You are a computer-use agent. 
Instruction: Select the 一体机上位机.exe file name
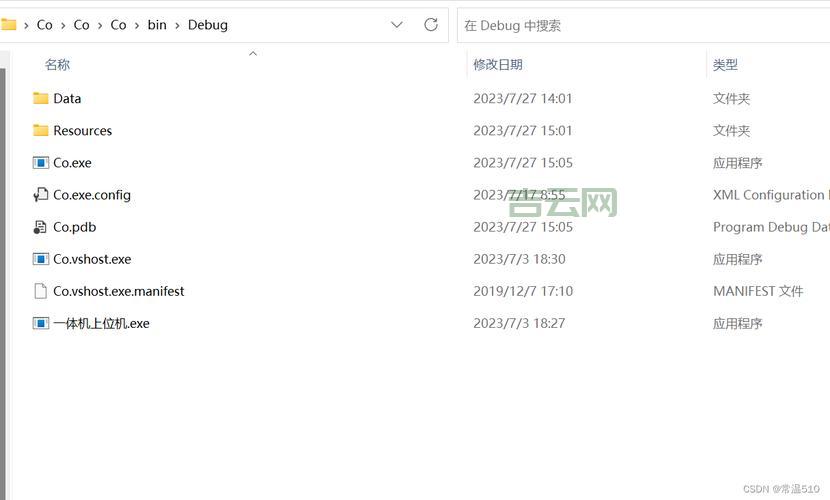(101, 323)
